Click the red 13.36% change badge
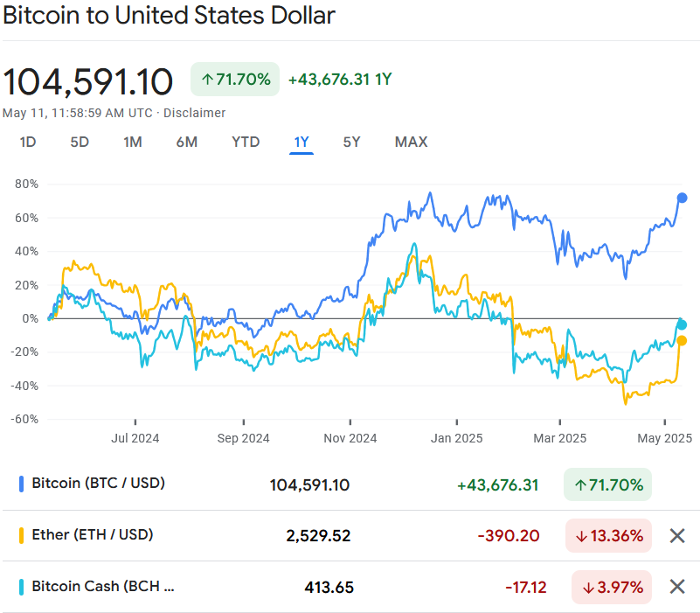This screenshot has height=613, width=700. pyautogui.click(x=608, y=535)
